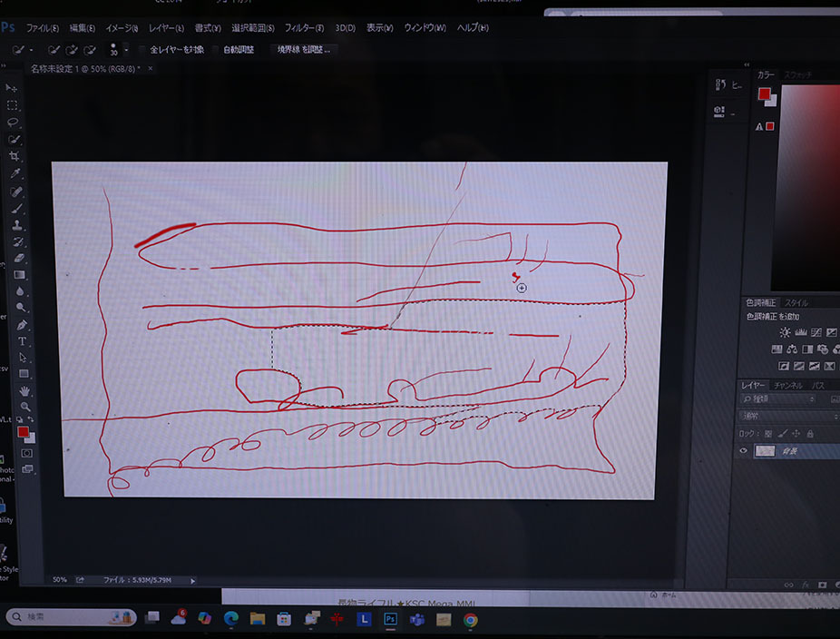
Task: Open the brush size picker dropdown
Action: coord(126,50)
